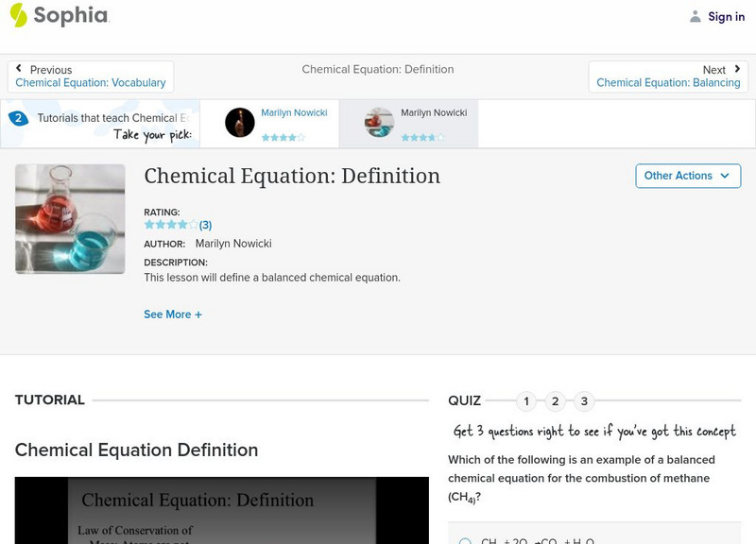The height and width of the screenshot is (544, 756).
Task: Open Chemical Equation: Vocabulary lesson link
Action: pos(91,82)
